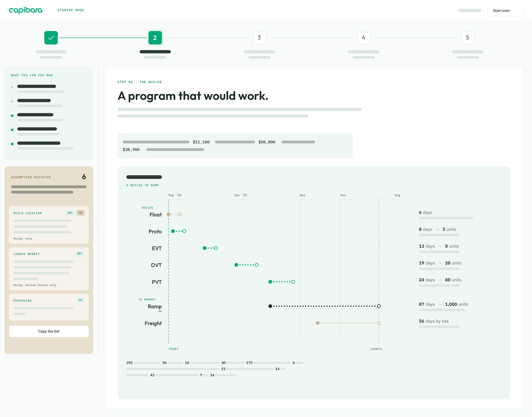The height and width of the screenshot is (417, 532).
Task: Click the DVT row label
Action: (x=156, y=265)
